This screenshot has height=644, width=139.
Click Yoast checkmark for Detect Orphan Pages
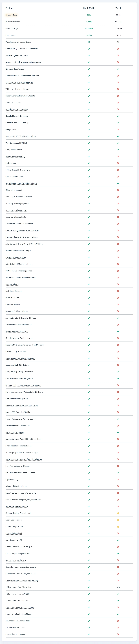click(x=118, y=432)
